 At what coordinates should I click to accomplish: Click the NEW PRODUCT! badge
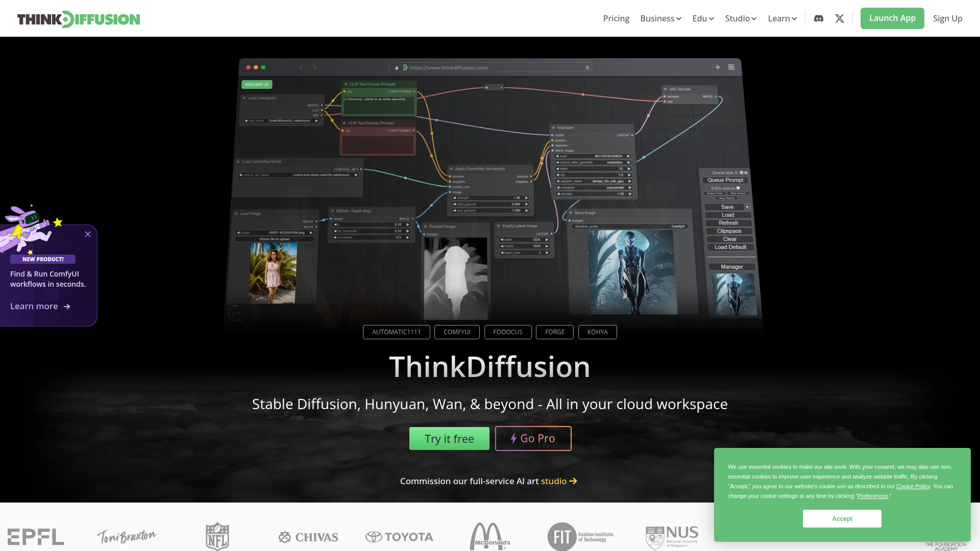[43, 259]
